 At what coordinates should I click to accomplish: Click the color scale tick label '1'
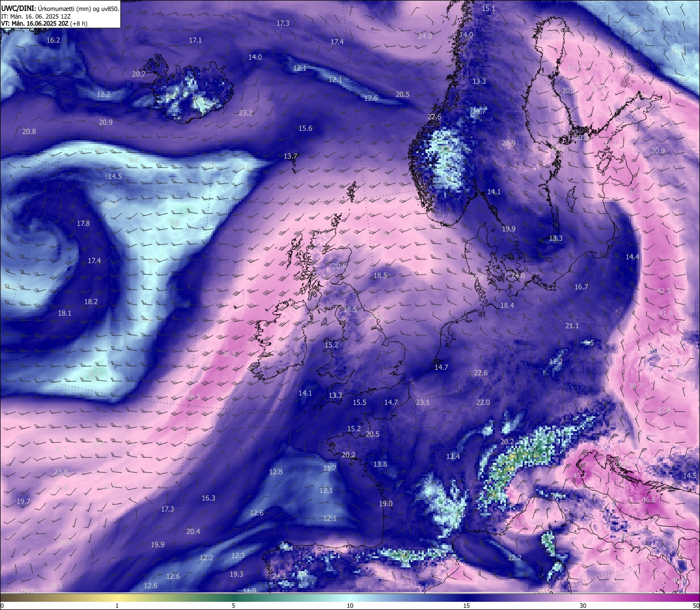pyautogui.click(x=117, y=606)
